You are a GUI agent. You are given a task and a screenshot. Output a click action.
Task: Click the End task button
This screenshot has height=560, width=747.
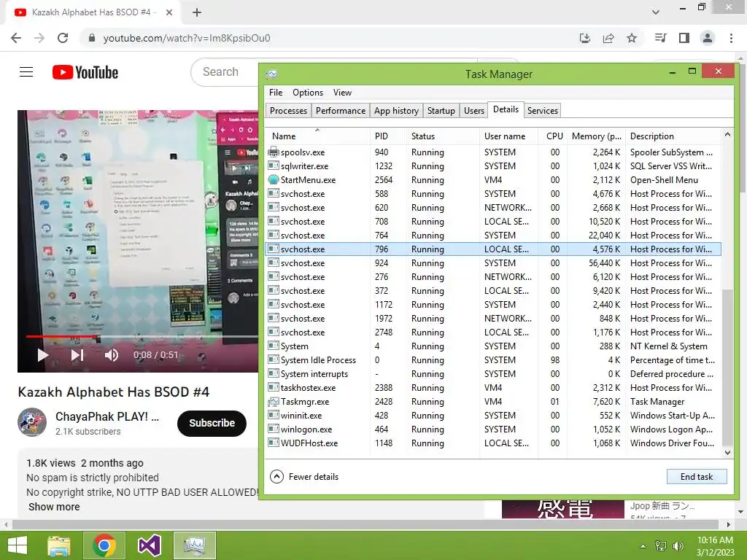click(697, 477)
